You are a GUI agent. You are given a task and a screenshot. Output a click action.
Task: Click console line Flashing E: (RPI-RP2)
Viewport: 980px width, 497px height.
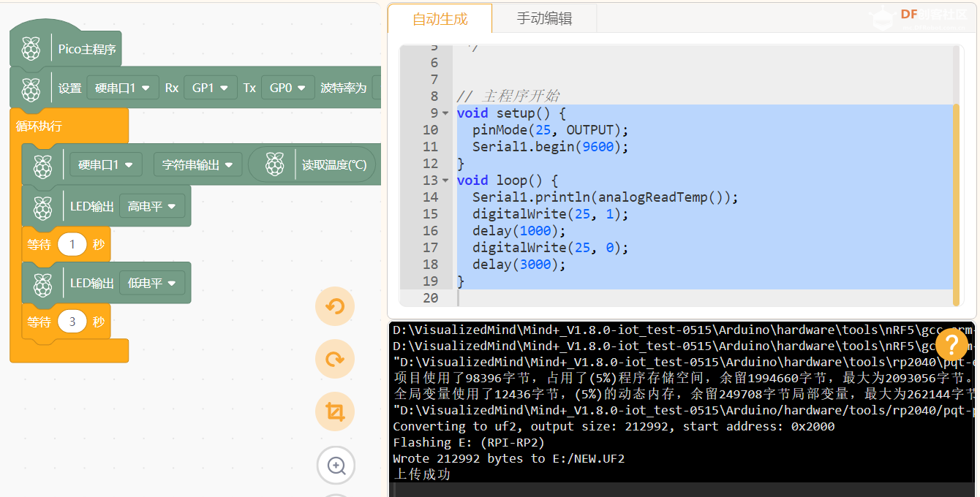point(469,442)
